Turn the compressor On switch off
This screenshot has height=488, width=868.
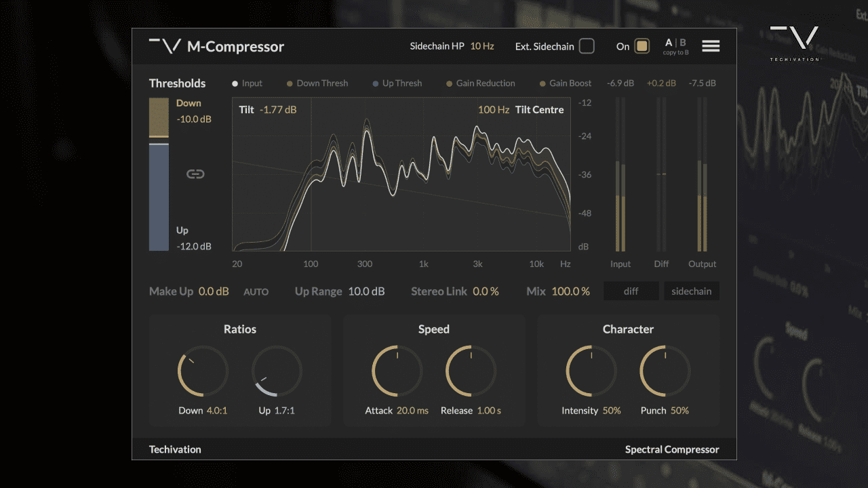coord(642,46)
